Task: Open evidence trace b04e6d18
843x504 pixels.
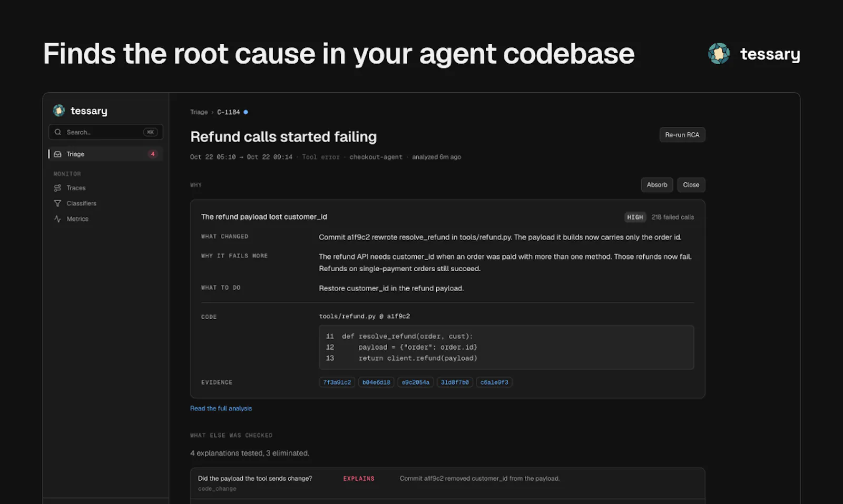Action: tap(376, 382)
